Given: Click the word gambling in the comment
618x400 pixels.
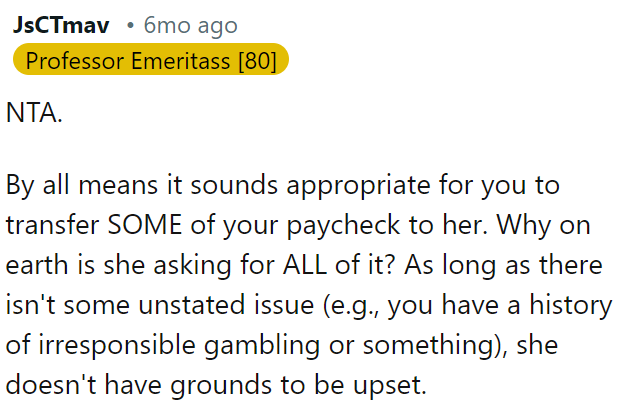Looking at the screenshot, I should (262, 346).
